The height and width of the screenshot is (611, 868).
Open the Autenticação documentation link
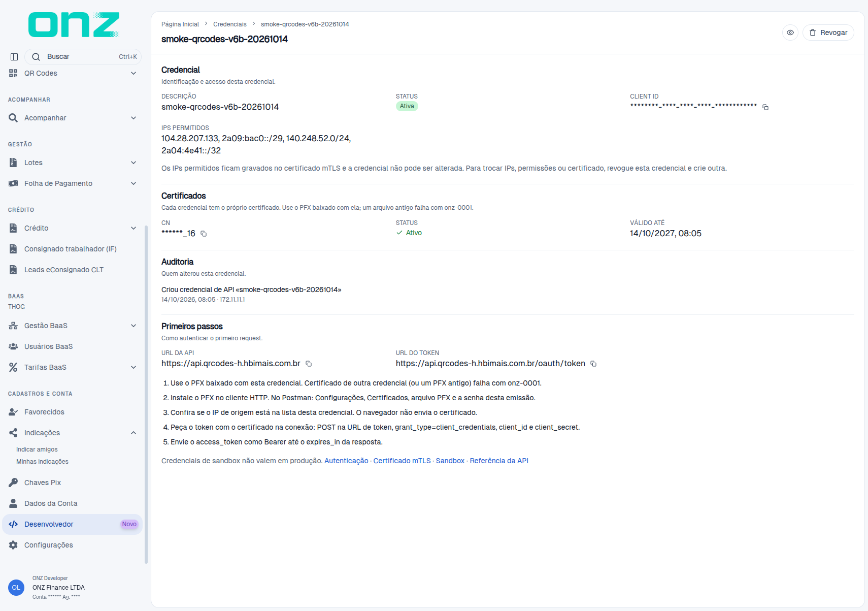coord(346,461)
